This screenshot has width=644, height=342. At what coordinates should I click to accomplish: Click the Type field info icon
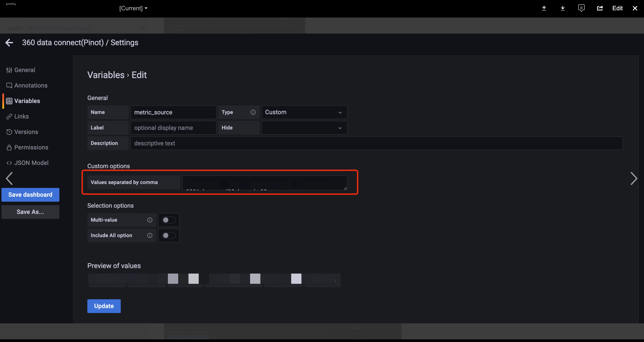point(253,112)
